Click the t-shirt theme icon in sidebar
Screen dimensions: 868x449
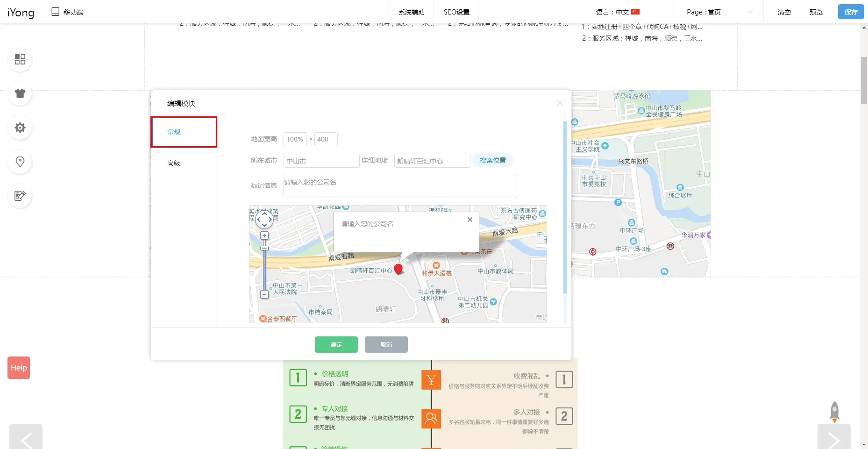[x=20, y=93]
